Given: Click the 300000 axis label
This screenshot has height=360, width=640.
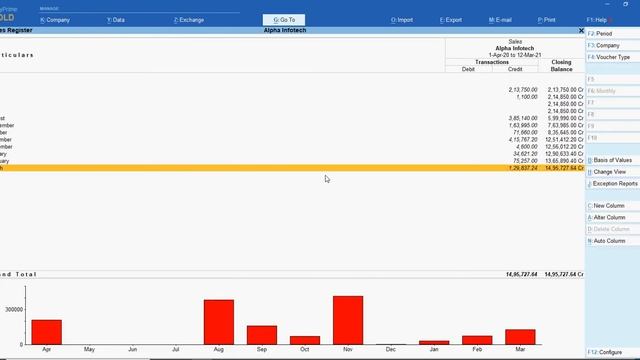Looking at the screenshot, I should (14, 310).
